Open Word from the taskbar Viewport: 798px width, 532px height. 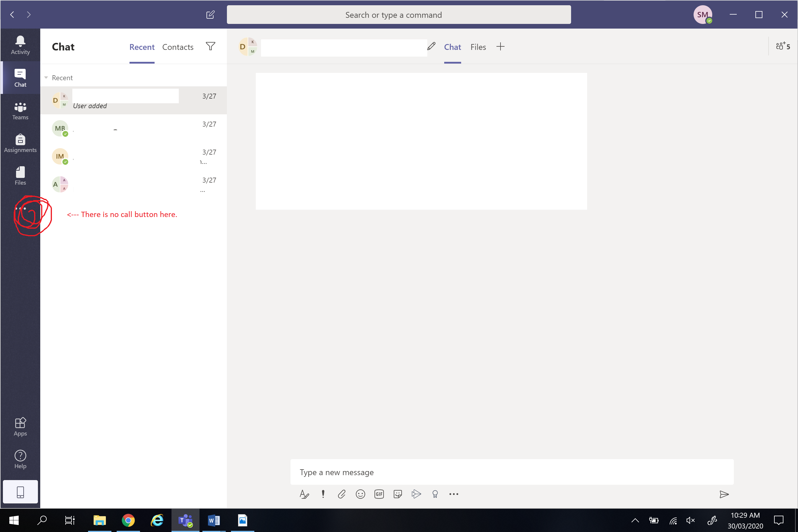pos(214,520)
